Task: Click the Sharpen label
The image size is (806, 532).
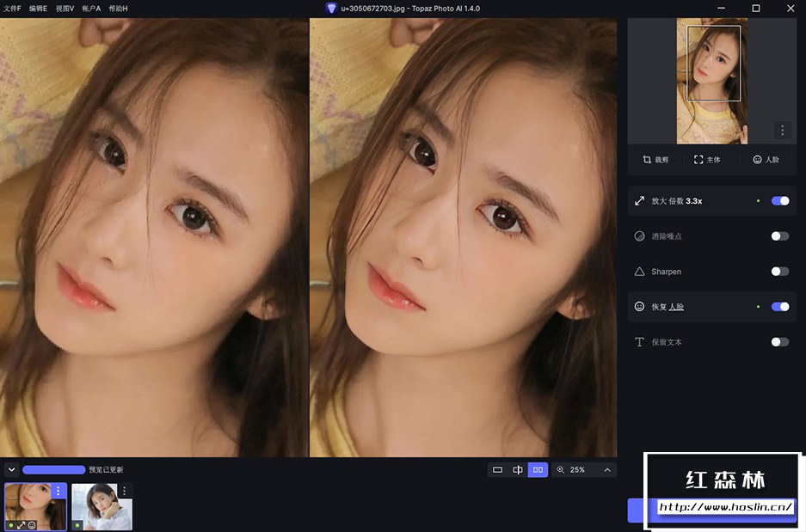Action: [666, 272]
